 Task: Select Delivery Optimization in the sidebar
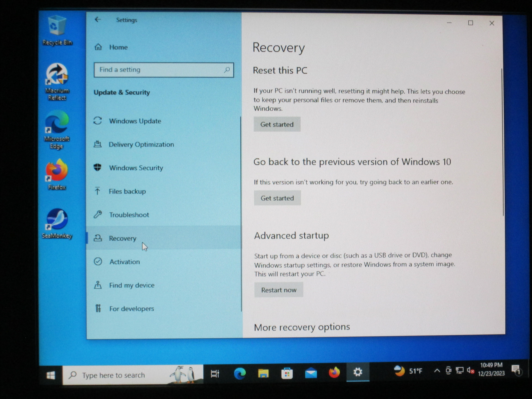tap(164, 144)
